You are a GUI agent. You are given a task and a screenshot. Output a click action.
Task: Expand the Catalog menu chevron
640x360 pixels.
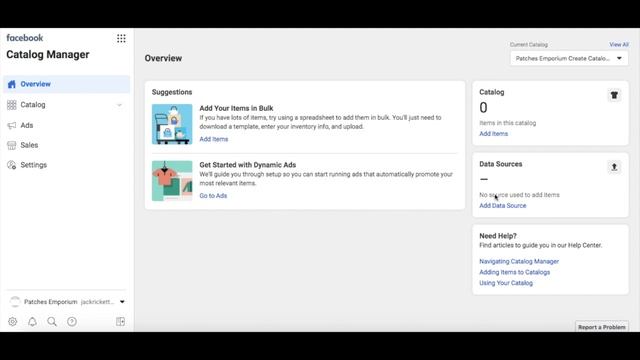pyautogui.click(x=120, y=105)
